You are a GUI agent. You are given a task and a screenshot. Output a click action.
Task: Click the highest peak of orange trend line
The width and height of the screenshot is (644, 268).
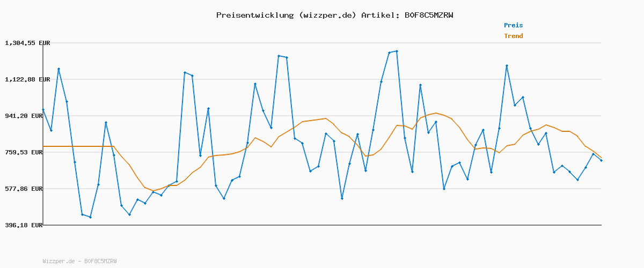point(436,113)
